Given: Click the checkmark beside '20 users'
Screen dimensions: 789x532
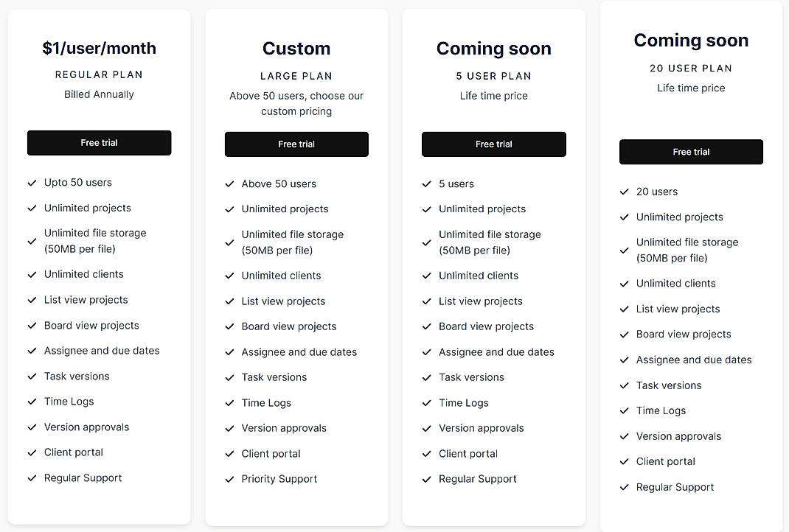Looking at the screenshot, I should (x=624, y=191).
